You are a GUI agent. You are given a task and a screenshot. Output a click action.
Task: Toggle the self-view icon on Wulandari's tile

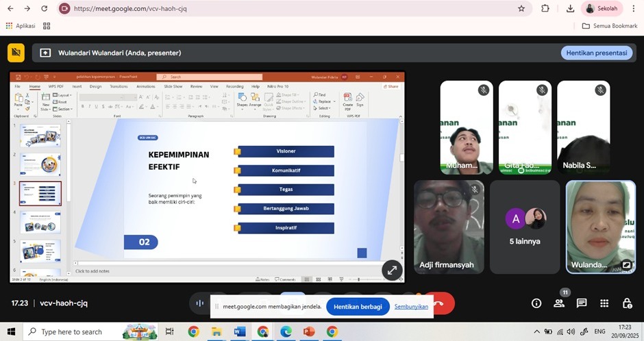[x=626, y=264]
